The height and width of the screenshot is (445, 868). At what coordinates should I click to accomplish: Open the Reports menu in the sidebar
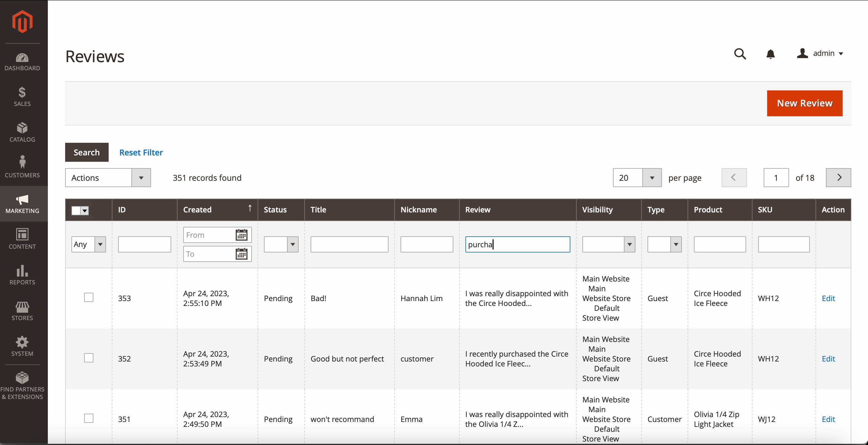tap(22, 275)
